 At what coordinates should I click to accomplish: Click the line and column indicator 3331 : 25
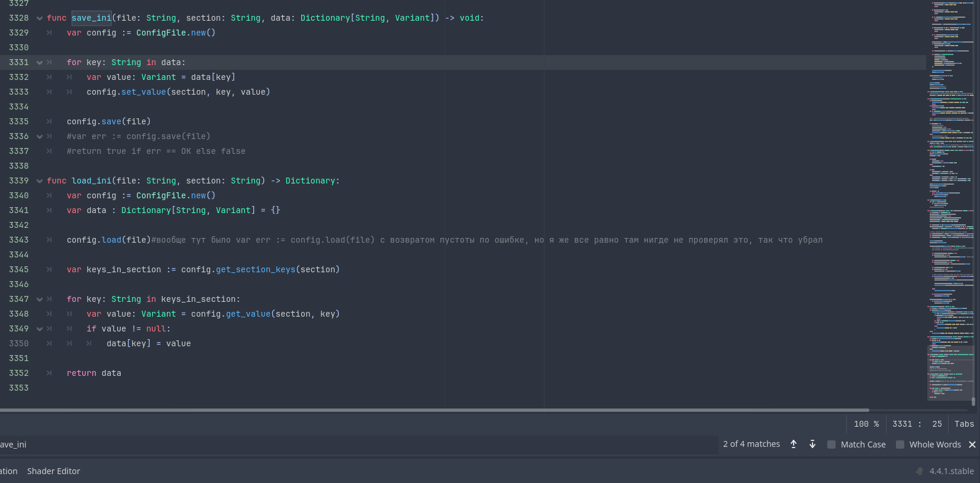coord(917,424)
